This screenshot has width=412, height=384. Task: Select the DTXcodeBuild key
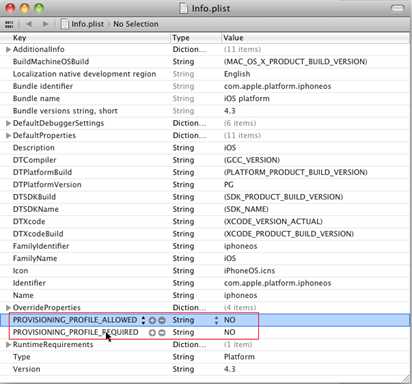[38, 234]
